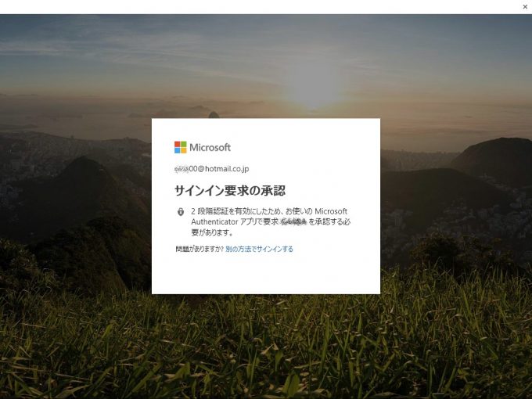Click the blurred prefix of the email address
This screenshot has width=532, height=399.
pos(182,169)
